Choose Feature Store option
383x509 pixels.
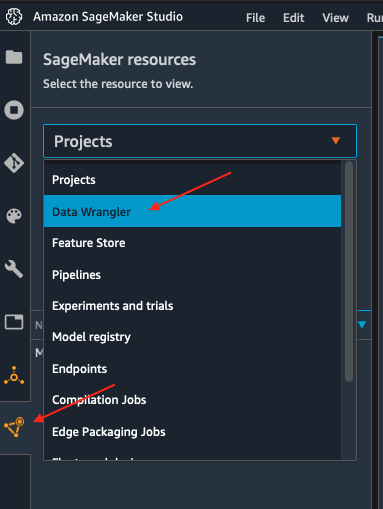coord(192,243)
